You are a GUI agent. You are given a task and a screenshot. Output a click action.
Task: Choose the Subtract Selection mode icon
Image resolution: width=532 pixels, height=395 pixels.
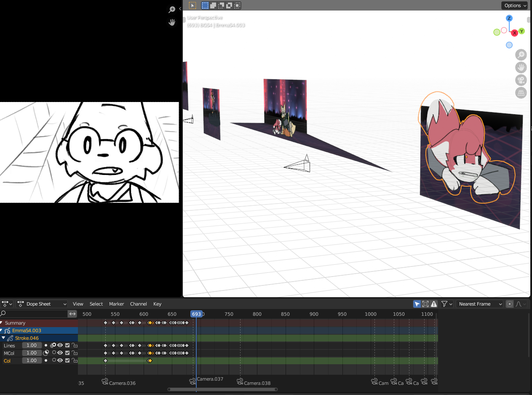click(x=221, y=5)
